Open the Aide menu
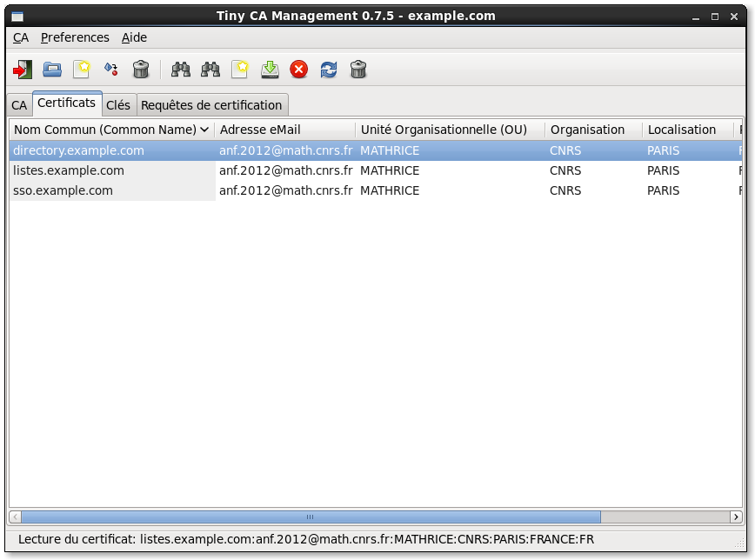The width and height of the screenshot is (755, 560). click(134, 37)
